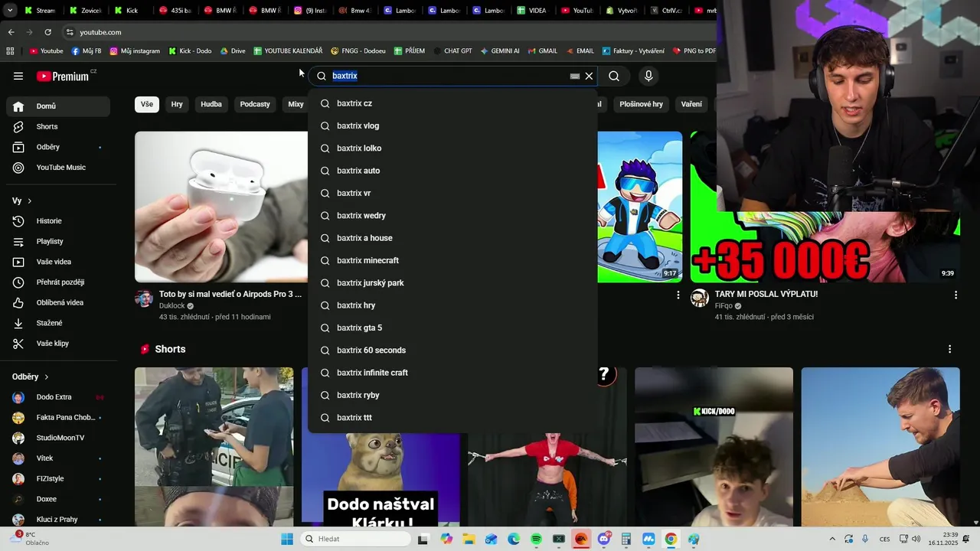The height and width of the screenshot is (551, 980).
Task: Select the 'Plošinové hry' filter chip
Action: pos(642,104)
